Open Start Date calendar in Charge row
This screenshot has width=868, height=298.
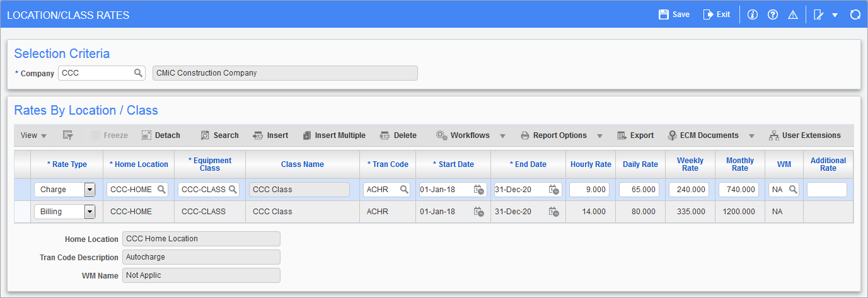pyautogui.click(x=479, y=190)
